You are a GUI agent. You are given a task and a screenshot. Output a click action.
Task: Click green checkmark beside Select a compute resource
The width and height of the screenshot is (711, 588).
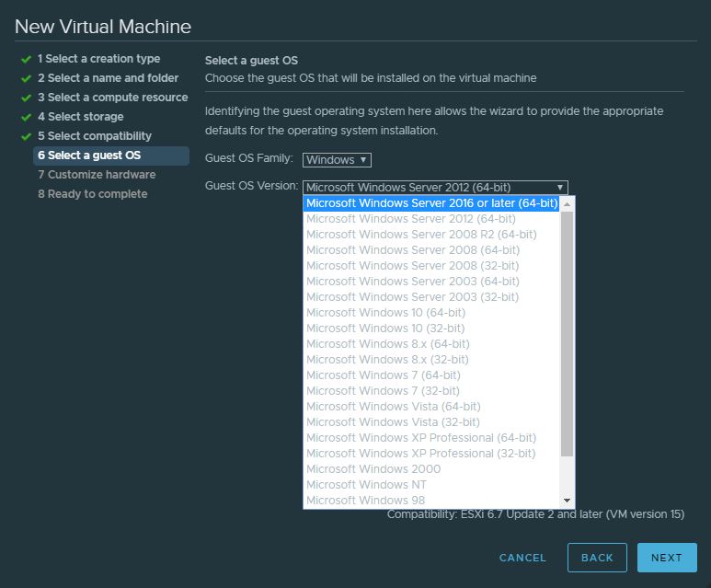pos(27,98)
